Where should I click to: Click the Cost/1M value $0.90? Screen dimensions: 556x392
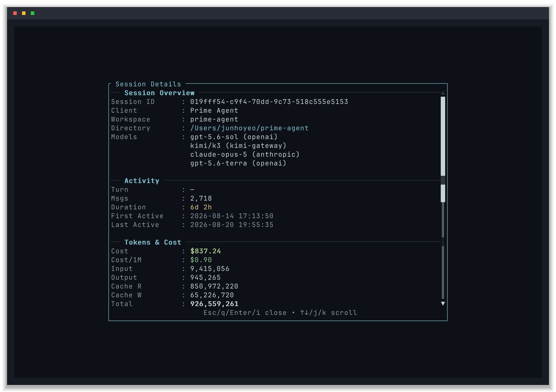[x=201, y=260]
